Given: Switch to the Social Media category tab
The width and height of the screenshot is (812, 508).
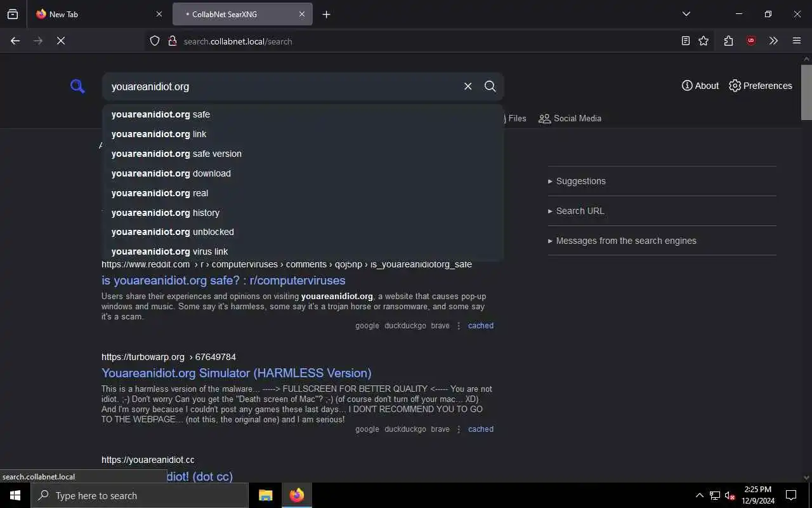Looking at the screenshot, I should pos(570,118).
